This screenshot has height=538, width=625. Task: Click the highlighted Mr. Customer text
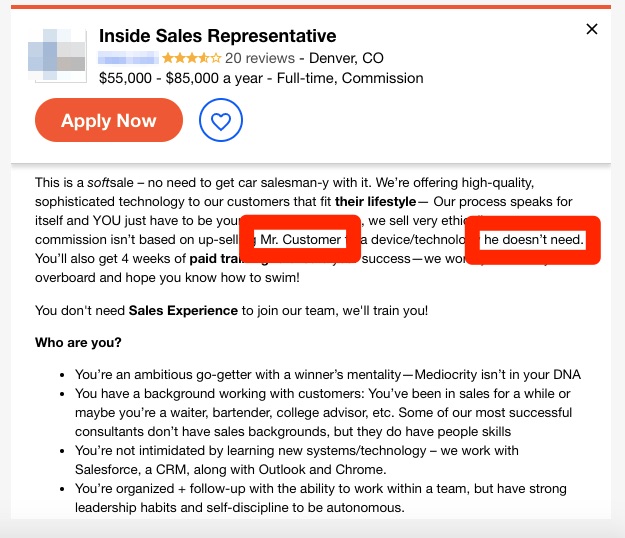coord(301,240)
